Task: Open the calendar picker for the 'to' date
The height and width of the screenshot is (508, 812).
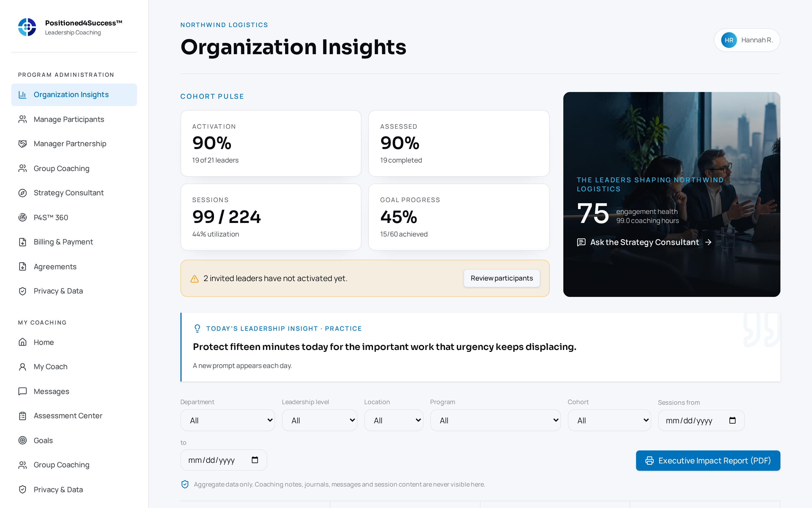Action: (255, 460)
